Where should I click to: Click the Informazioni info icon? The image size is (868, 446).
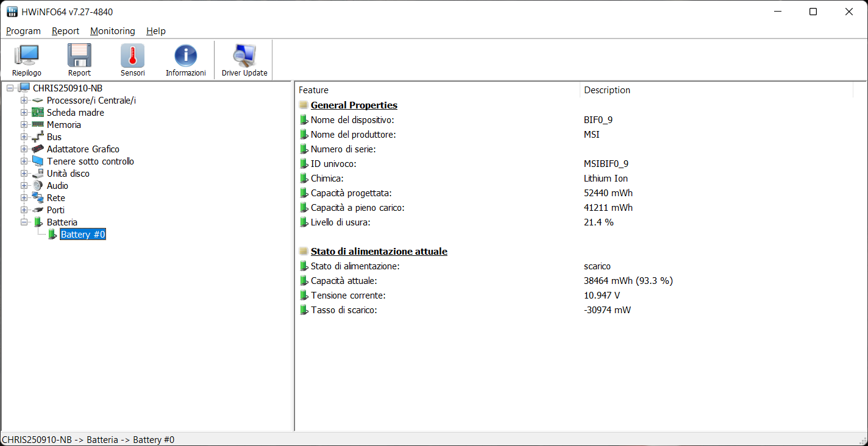pyautogui.click(x=186, y=60)
